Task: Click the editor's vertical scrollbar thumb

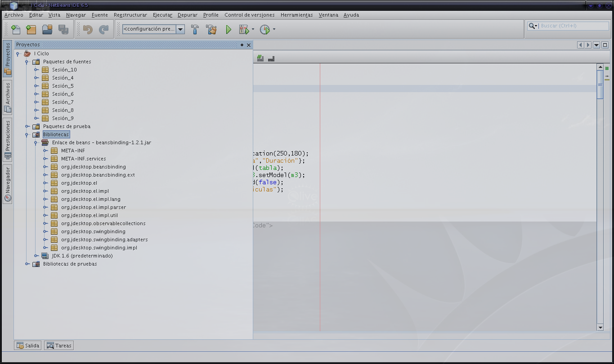Action: 600,84
